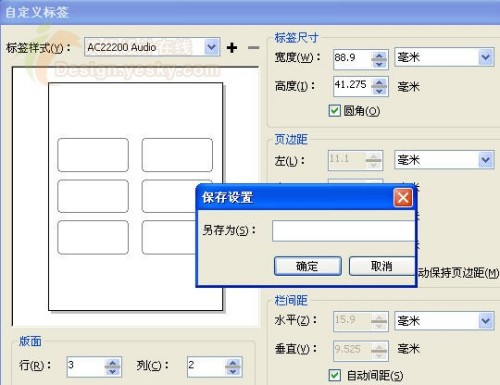Screen dimensions: 500x385
Task: Click the 标签尺寸 group label
Action: click(297, 38)
